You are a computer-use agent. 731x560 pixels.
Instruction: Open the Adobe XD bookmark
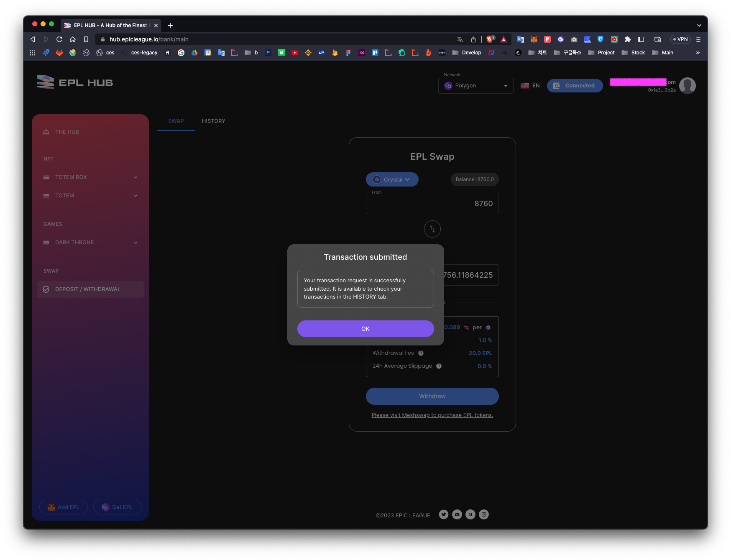coord(362,53)
